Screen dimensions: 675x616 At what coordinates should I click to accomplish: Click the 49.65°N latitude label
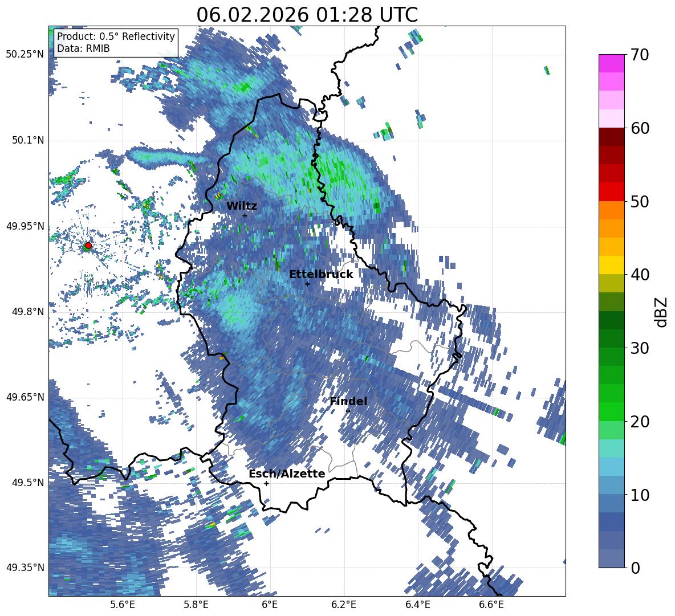[25, 397]
